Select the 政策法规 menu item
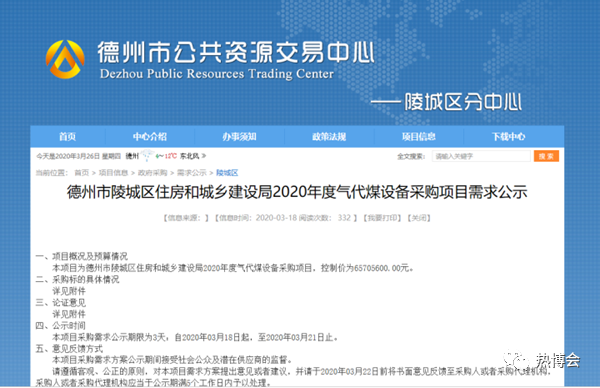Screen dimensions: 600x388 pos(329,137)
